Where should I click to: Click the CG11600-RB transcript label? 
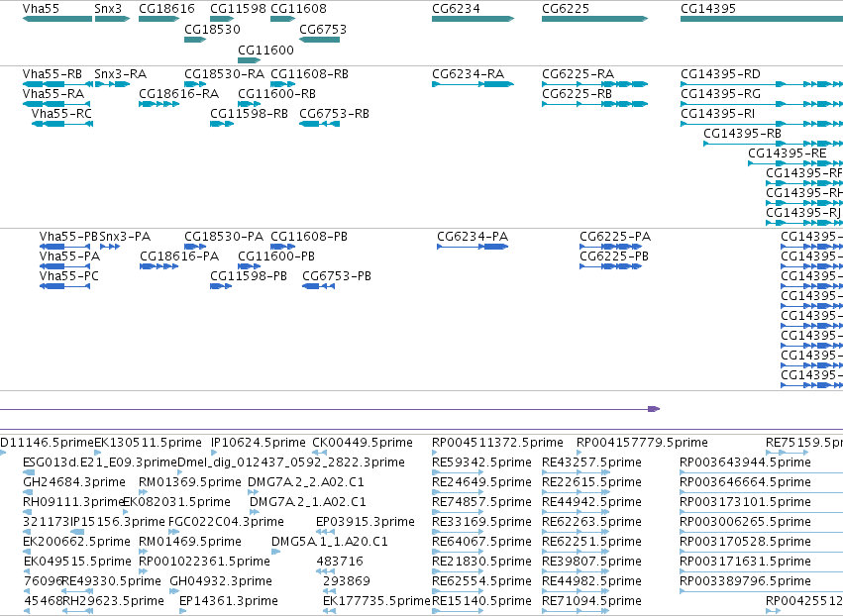(277, 94)
